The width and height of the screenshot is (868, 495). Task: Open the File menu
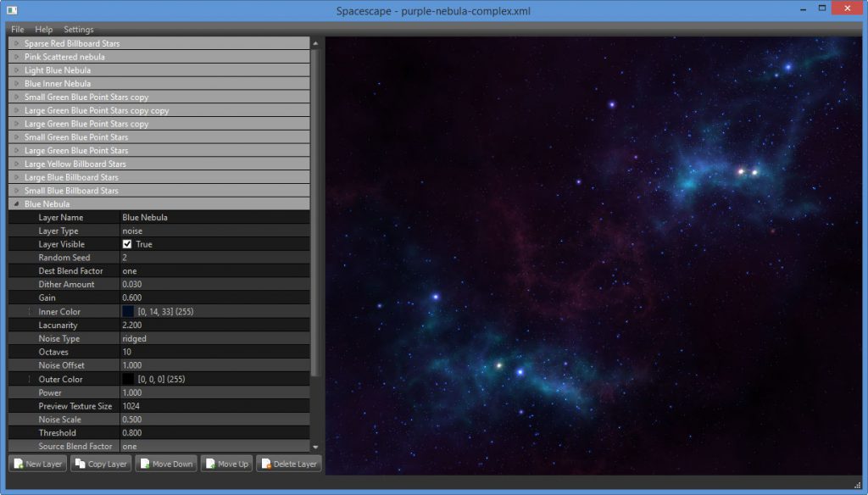[16, 28]
